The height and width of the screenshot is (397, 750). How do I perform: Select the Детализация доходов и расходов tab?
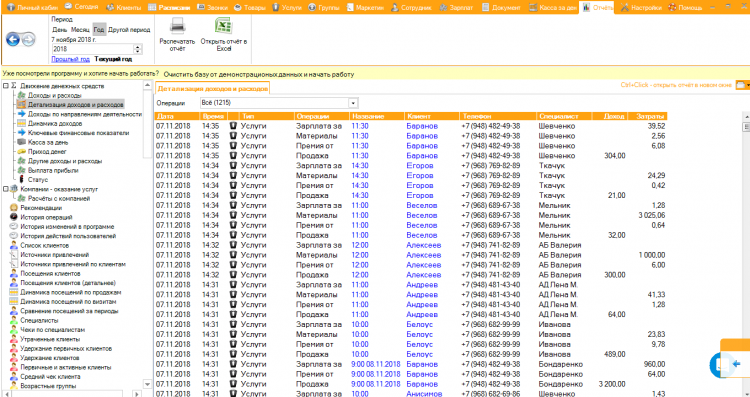coord(212,88)
